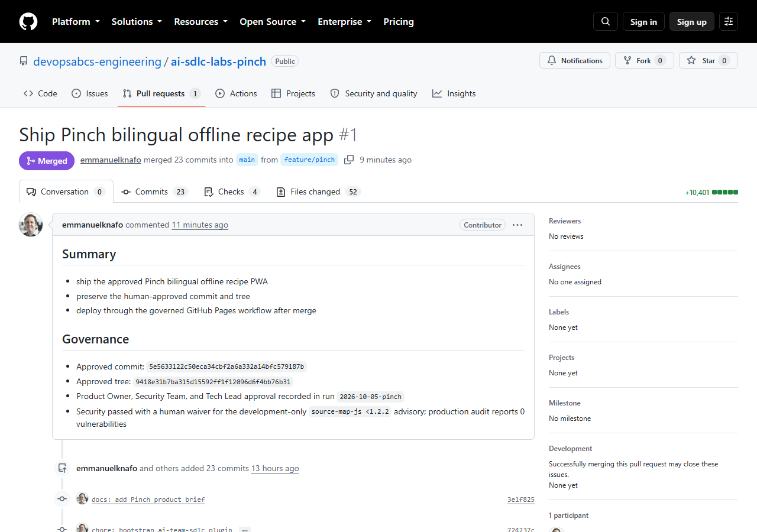Switch to the Commits tab
This screenshot has height=532, width=757.
click(x=154, y=192)
